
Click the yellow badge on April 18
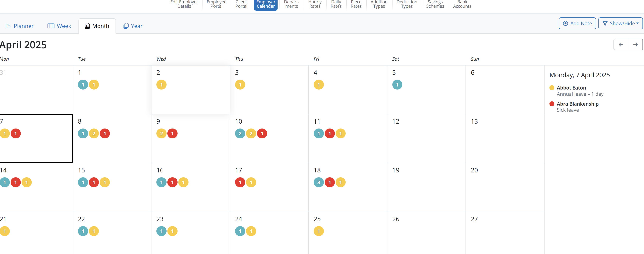341,182
